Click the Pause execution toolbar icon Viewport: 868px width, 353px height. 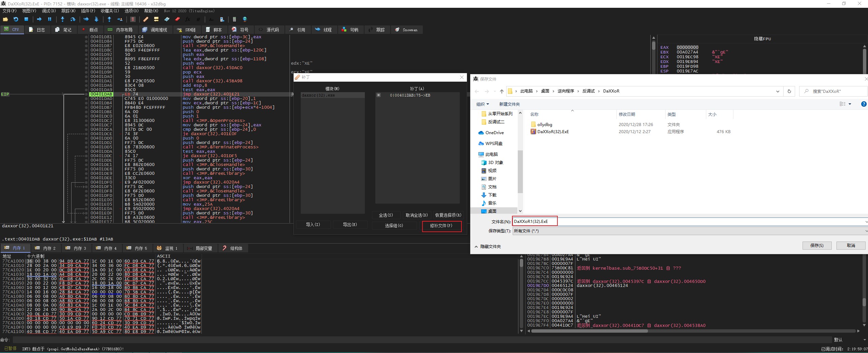pyautogui.click(x=50, y=19)
